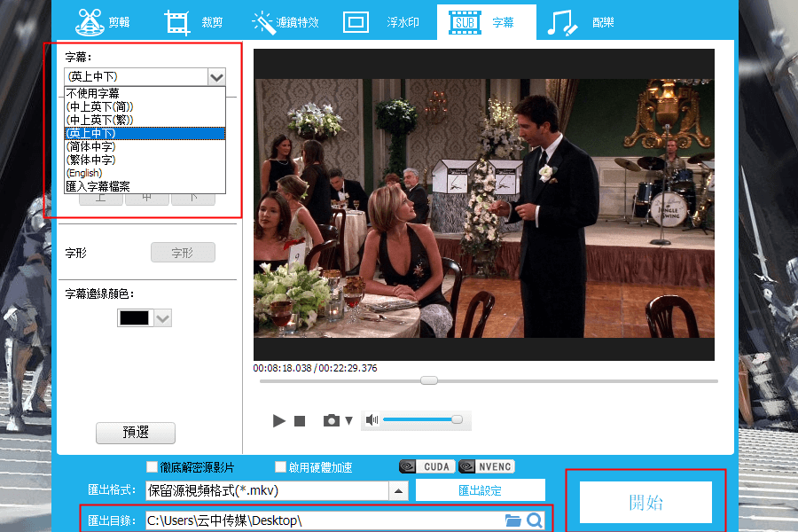Click the video preview frame
The image size is (798, 532).
[x=484, y=205]
